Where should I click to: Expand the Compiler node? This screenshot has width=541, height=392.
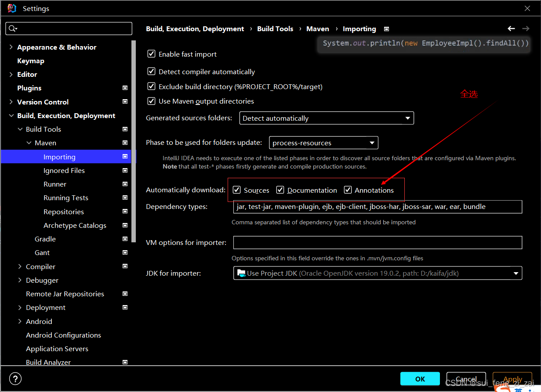(x=20, y=266)
